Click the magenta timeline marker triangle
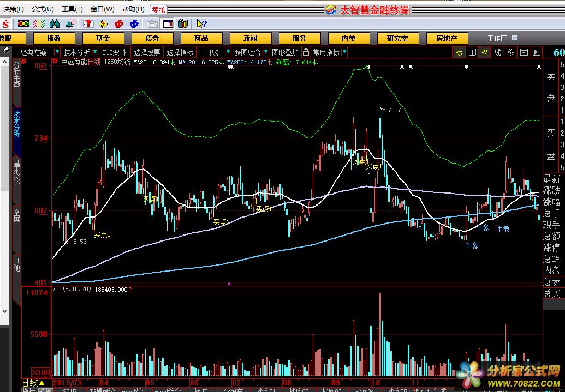565x392 pixels. pyautogui.click(x=228, y=284)
